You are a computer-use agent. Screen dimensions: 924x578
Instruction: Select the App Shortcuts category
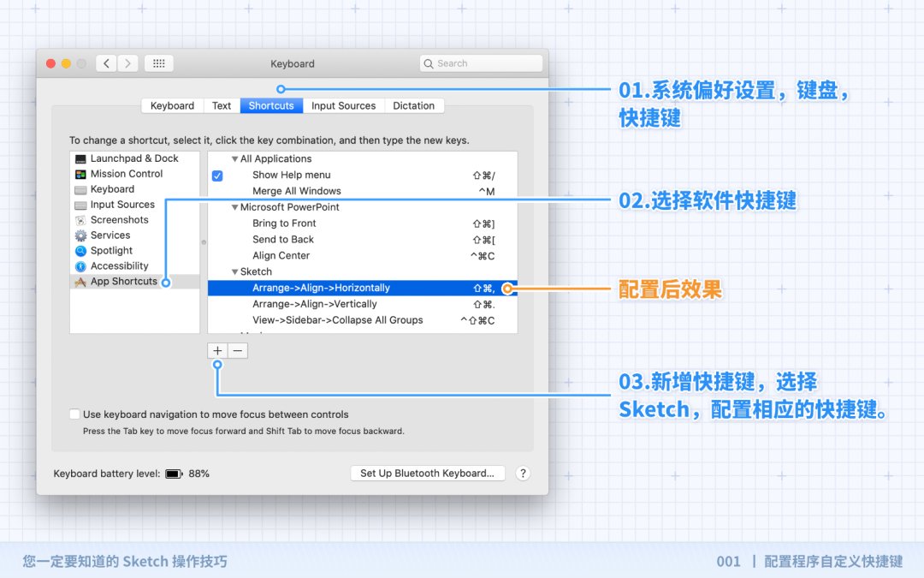tap(135, 282)
